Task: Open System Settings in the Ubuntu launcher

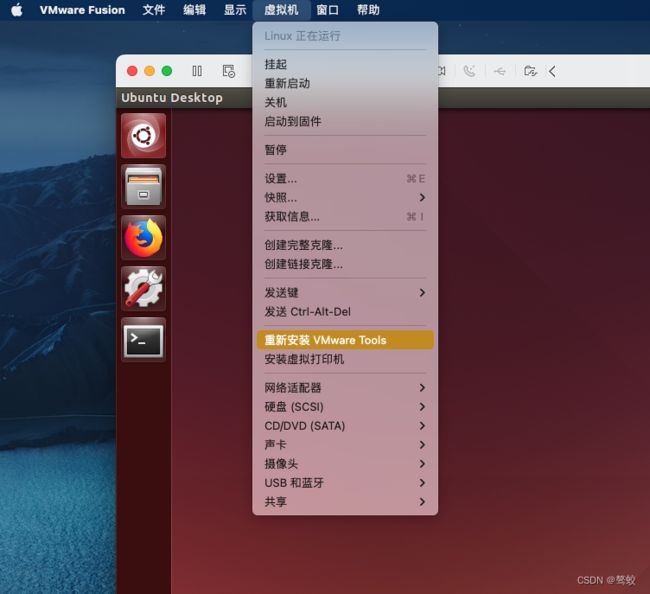Action: click(143, 289)
